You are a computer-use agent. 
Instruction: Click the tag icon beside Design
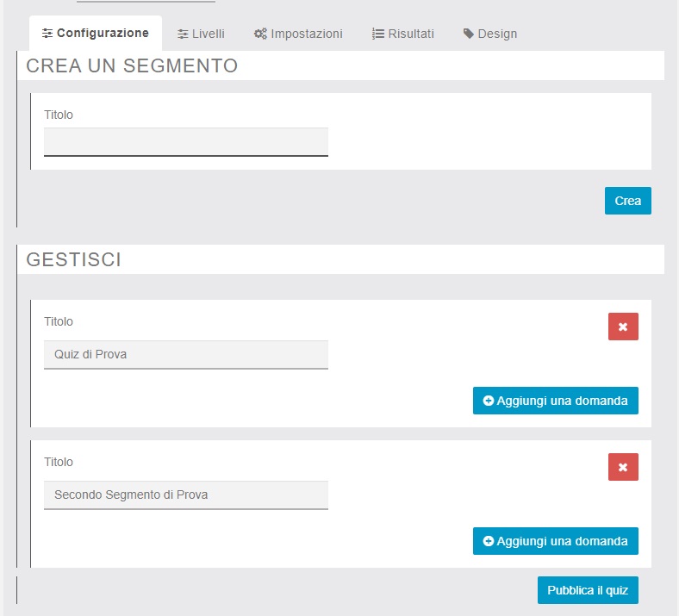pyautogui.click(x=469, y=34)
